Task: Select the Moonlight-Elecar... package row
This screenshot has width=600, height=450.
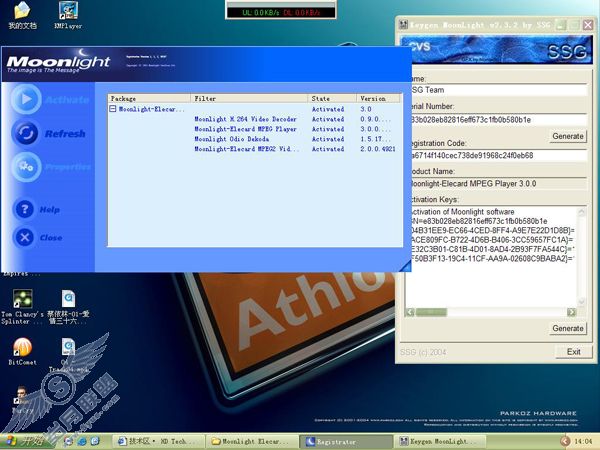Action: pyautogui.click(x=255, y=109)
